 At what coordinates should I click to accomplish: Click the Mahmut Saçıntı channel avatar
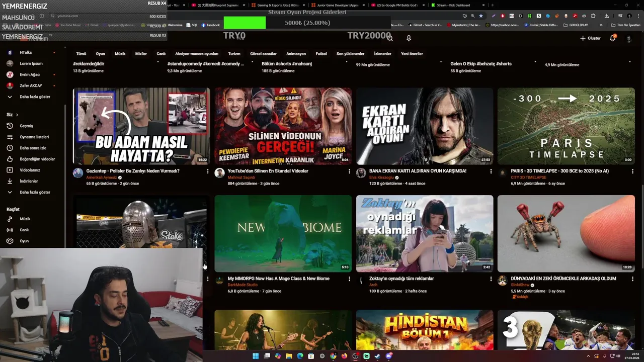point(219,173)
